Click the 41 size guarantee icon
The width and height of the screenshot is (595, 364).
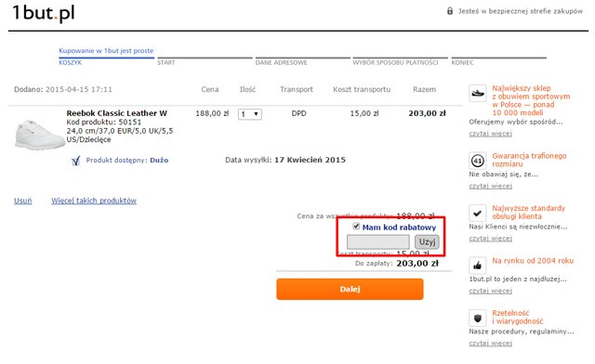[x=477, y=161]
